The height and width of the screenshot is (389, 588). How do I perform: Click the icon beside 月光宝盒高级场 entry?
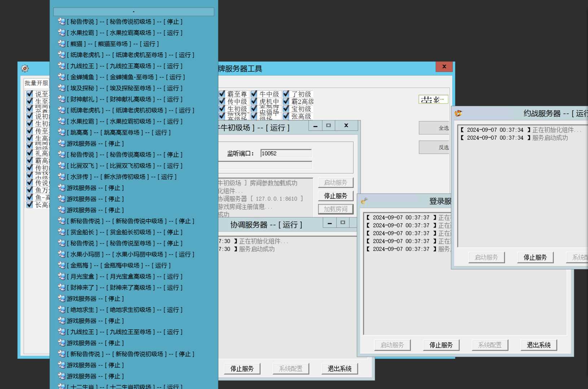pyautogui.click(x=62, y=277)
